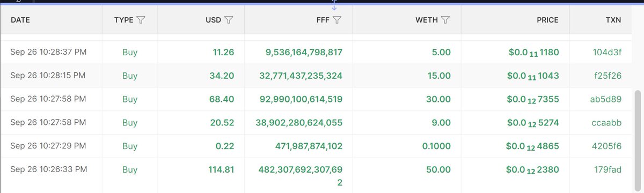Click WETH value 9.00
This screenshot has width=644, height=193.
(442, 123)
